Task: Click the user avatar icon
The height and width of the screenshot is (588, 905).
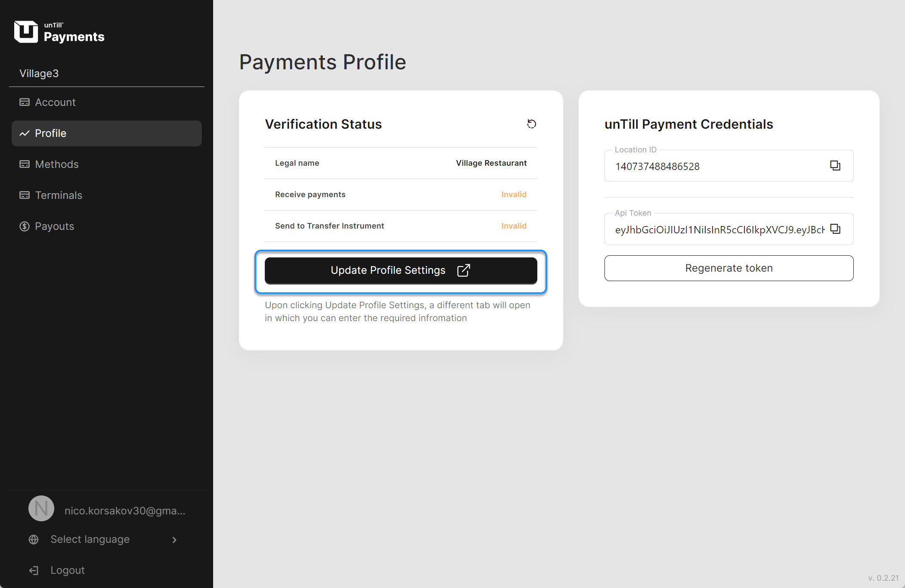Action: [x=41, y=508]
